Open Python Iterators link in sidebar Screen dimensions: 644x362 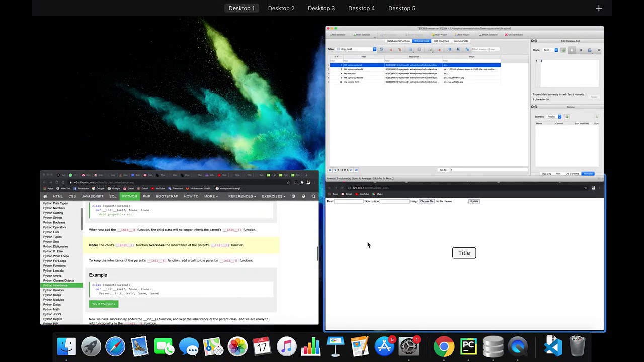coord(54,290)
